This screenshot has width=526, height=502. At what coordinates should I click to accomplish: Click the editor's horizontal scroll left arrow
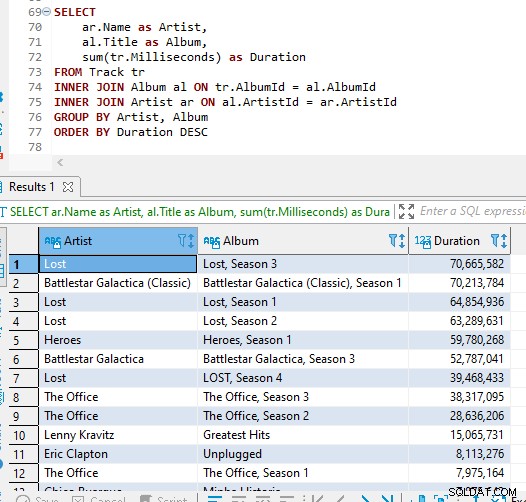60,163
